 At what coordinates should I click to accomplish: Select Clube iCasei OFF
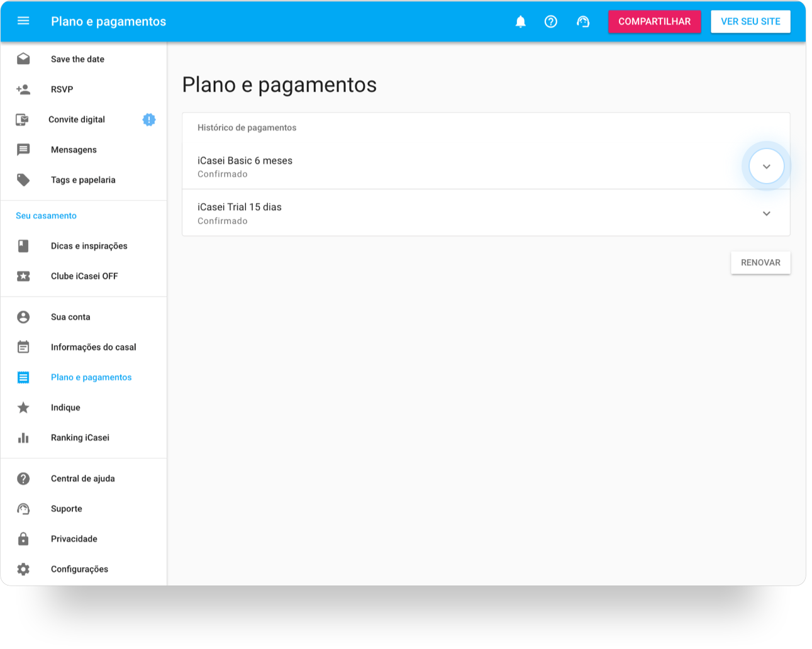84,276
